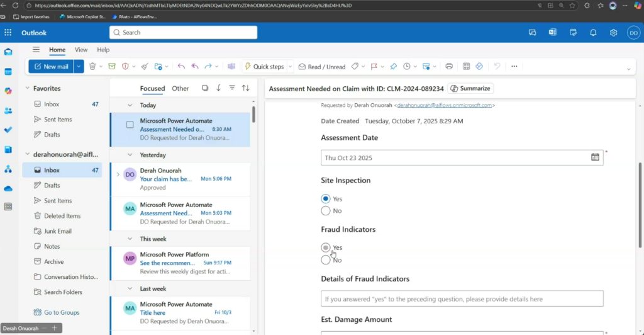Open the Assessment Date calendar picker icon
The height and width of the screenshot is (335, 644).
pyautogui.click(x=595, y=157)
